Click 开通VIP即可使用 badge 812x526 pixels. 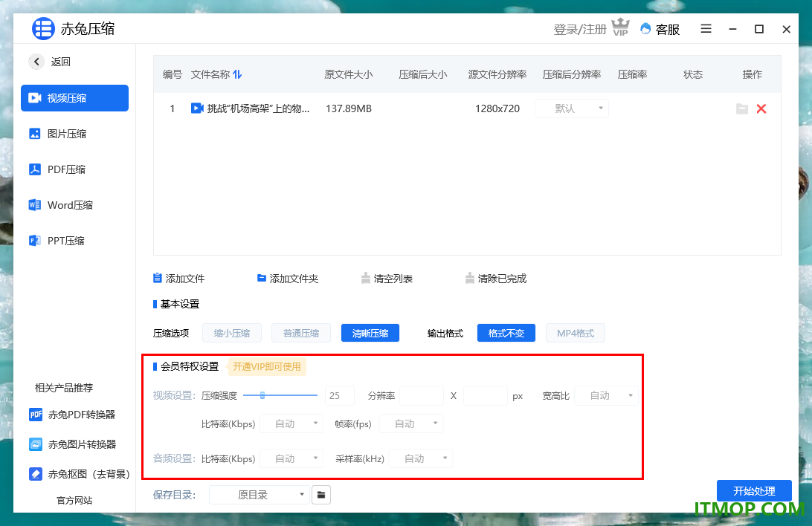click(267, 366)
